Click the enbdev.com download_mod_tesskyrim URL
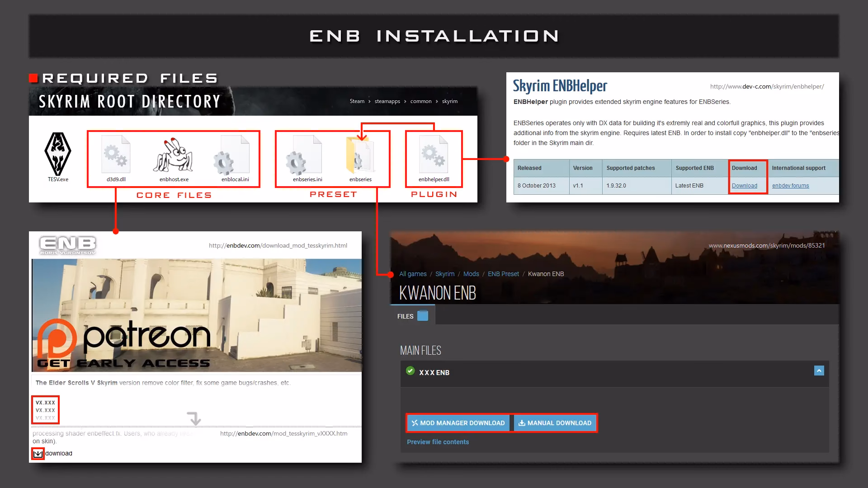 pos(278,245)
